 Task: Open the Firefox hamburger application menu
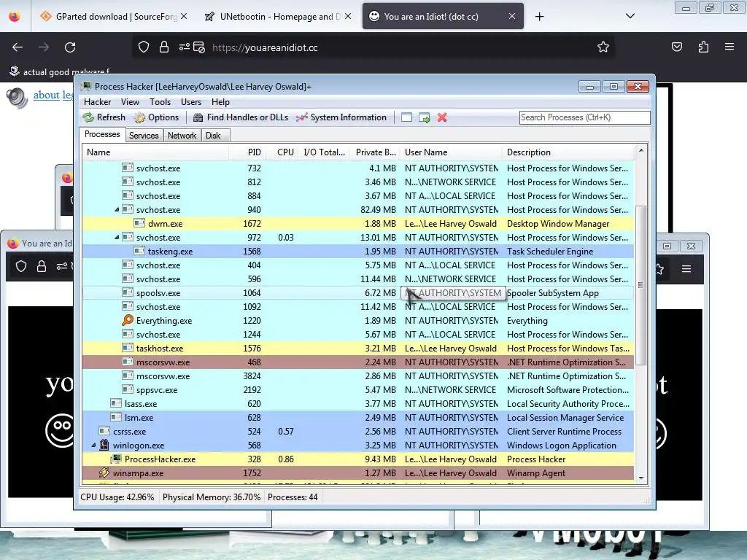(729, 47)
